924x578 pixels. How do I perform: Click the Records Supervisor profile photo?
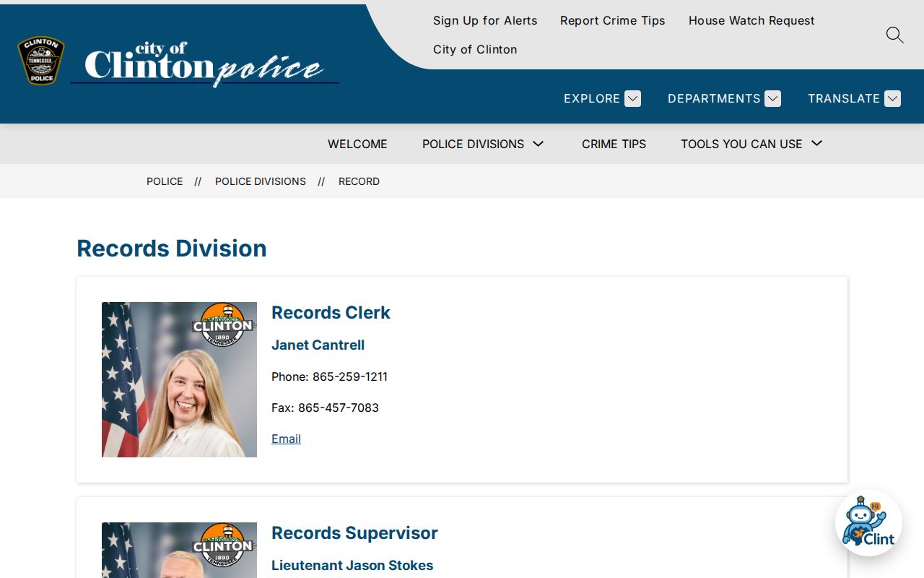pyautogui.click(x=179, y=550)
